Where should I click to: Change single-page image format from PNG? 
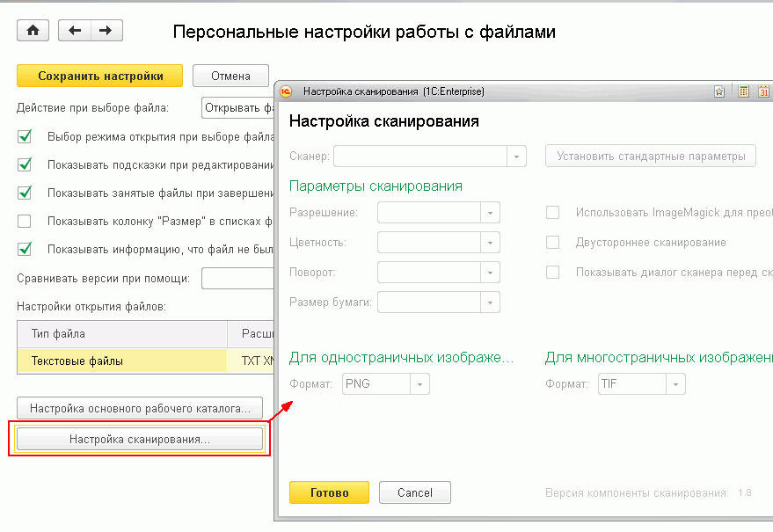click(419, 383)
